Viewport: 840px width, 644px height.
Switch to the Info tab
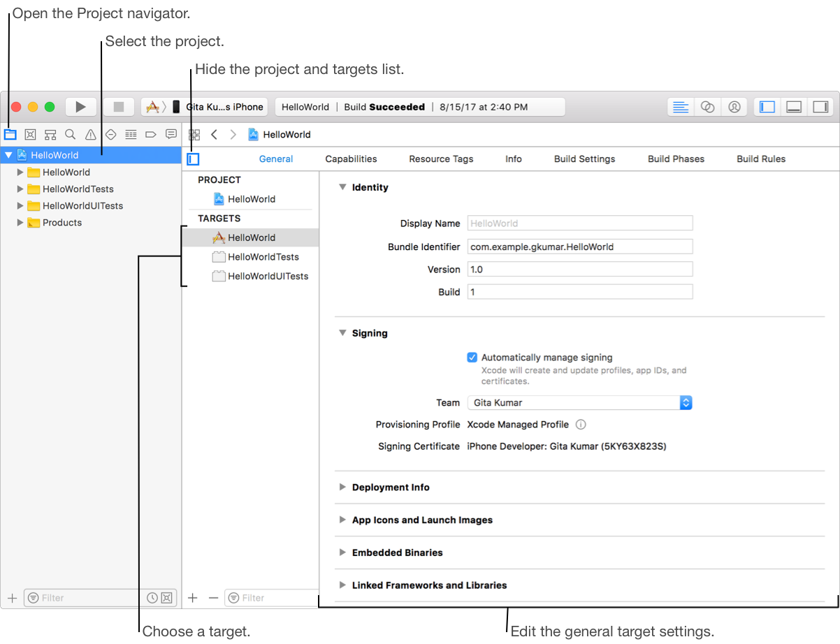tap(514, 159)
